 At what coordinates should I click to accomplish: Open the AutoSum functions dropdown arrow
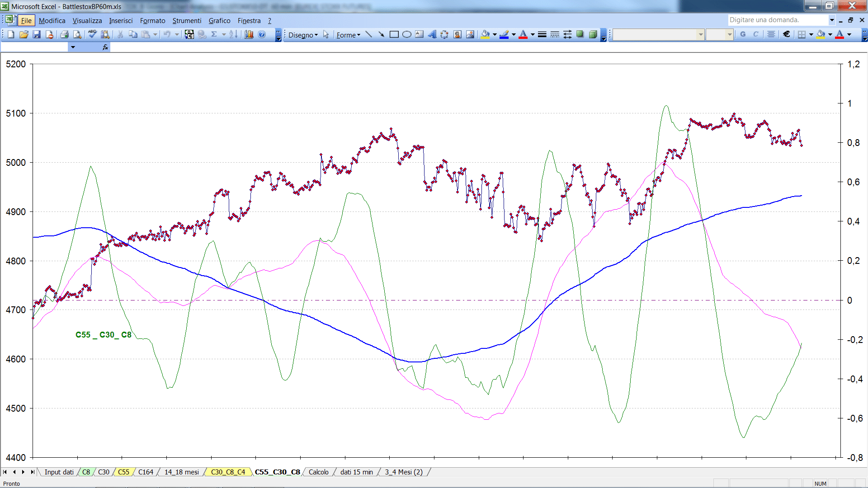pos(224,34)
